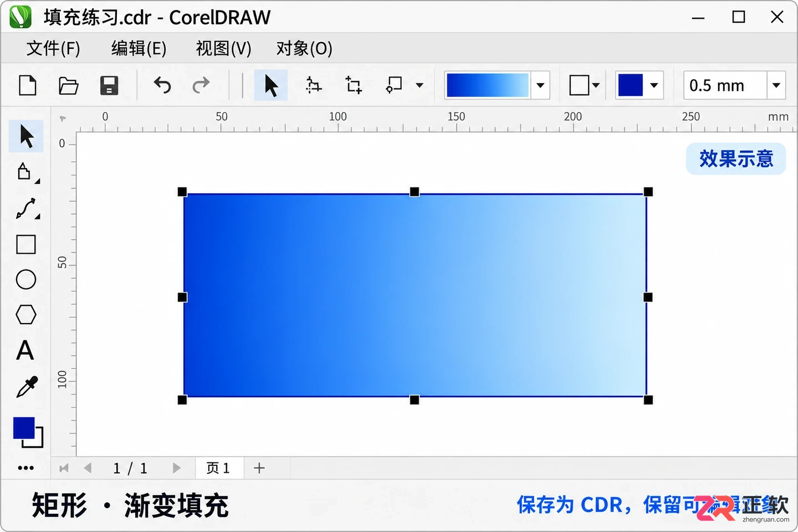Screen dimensions: 798x532
Task: Click the gradient-filled rectangle on canvas
Action: [415, 295]
